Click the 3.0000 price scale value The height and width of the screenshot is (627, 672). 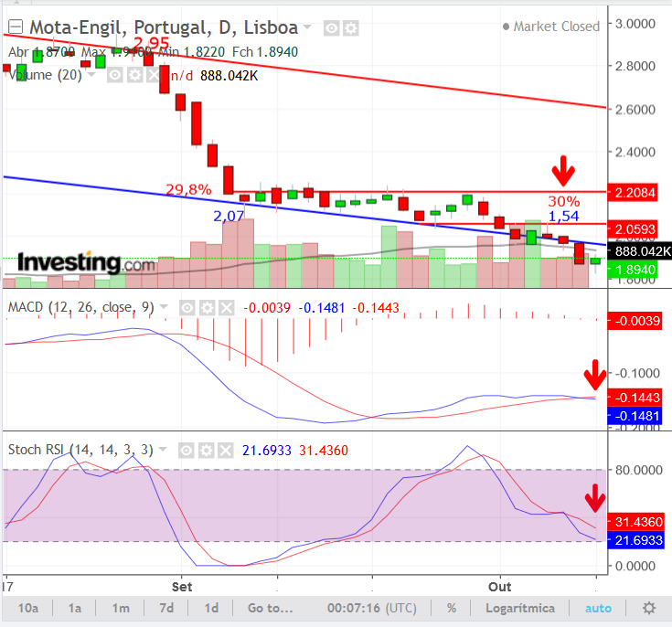[x=635, y=24]
